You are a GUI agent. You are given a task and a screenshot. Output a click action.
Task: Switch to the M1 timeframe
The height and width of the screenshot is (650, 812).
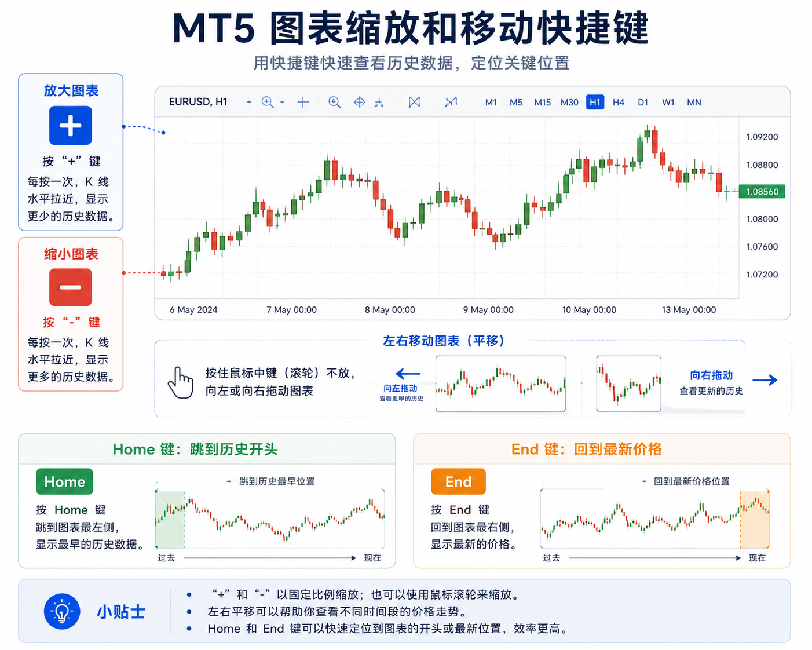click(491, 102)
